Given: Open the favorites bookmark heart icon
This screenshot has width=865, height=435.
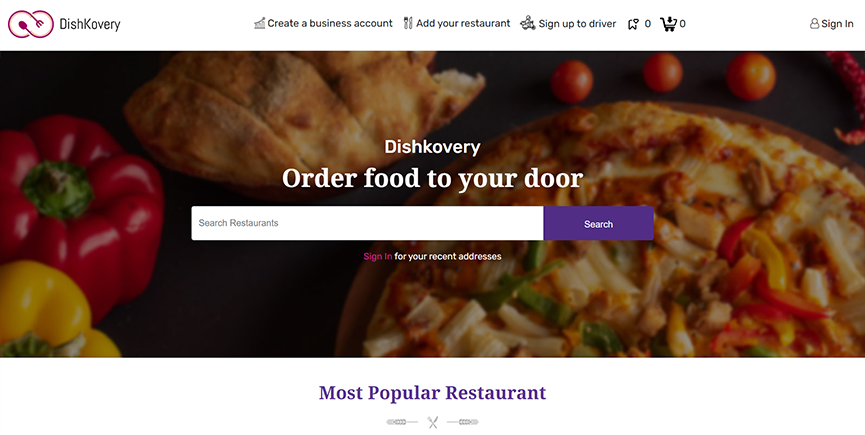Looking at the screenshot, I should pyautogui.click(x=633, y=24).
